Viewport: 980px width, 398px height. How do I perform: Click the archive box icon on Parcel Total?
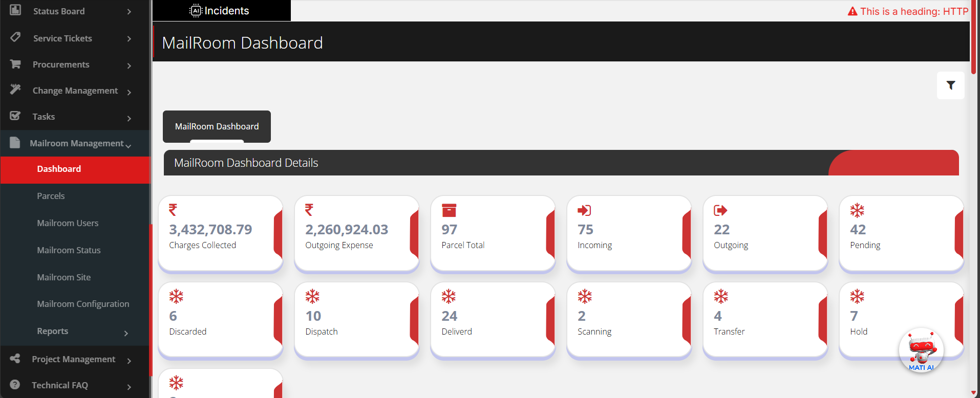coord(449,210)
